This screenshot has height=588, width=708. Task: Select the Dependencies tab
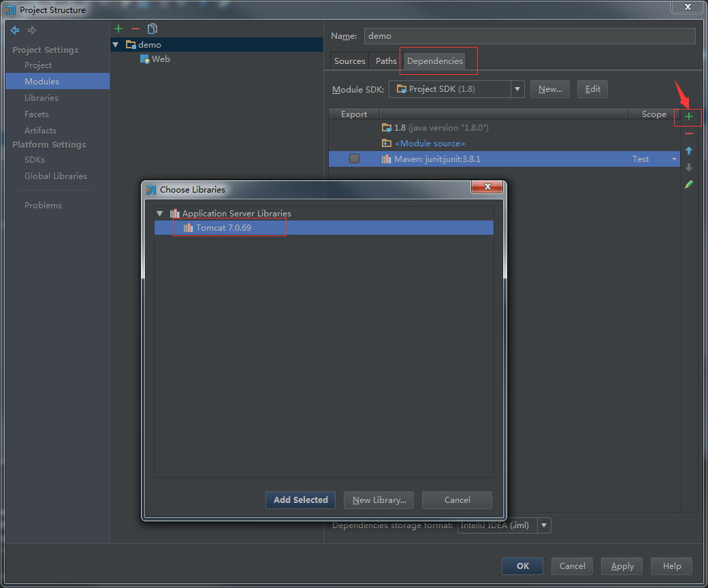pos(435,61)
